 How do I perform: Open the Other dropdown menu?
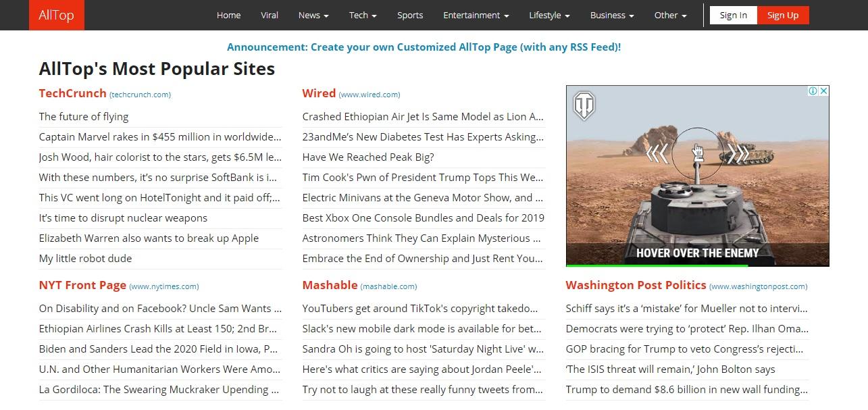tap(670, 16)
